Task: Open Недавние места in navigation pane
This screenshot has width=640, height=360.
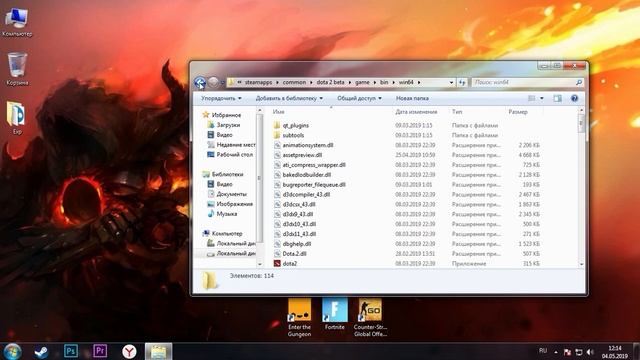Action: 236,145
